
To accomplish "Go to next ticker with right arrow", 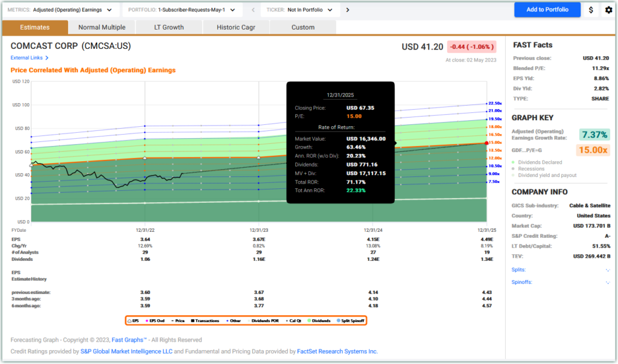I will point(348,10).
